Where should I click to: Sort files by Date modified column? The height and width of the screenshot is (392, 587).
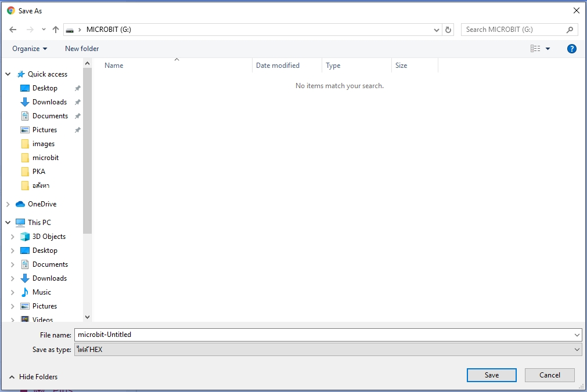(x=278, y=66)
